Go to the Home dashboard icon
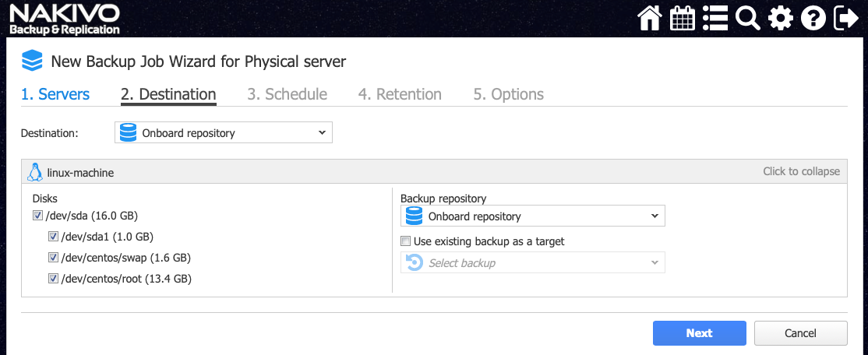 [650, 18]
